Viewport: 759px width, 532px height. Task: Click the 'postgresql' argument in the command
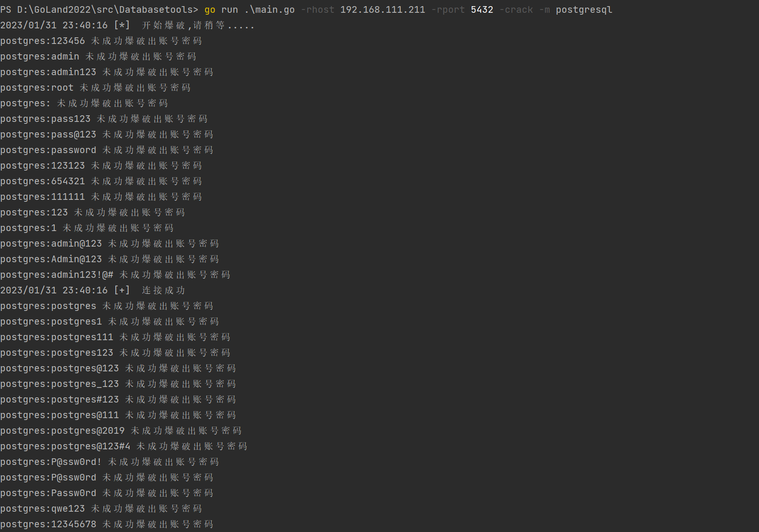pyautogui.click(x=584, y=9)
